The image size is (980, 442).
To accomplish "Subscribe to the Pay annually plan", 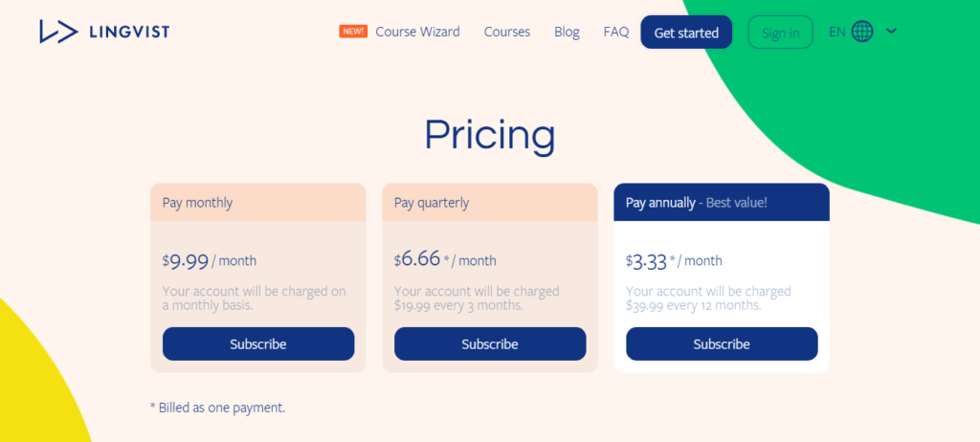I will (722, 343).
